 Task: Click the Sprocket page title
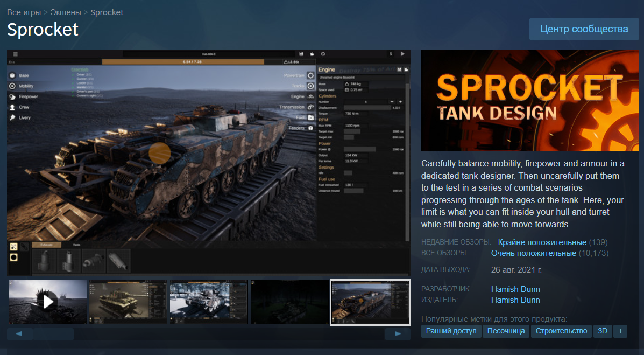[43, 30]
